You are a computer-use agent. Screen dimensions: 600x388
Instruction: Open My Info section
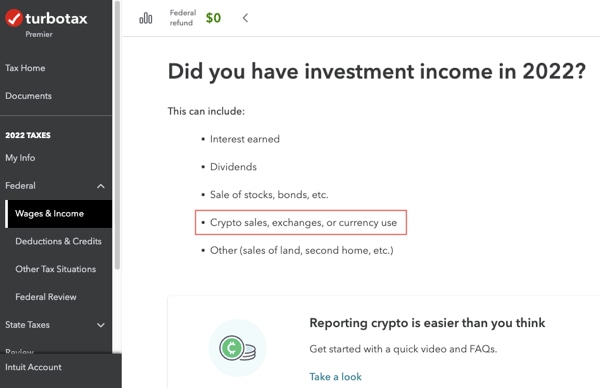(20, 158)
